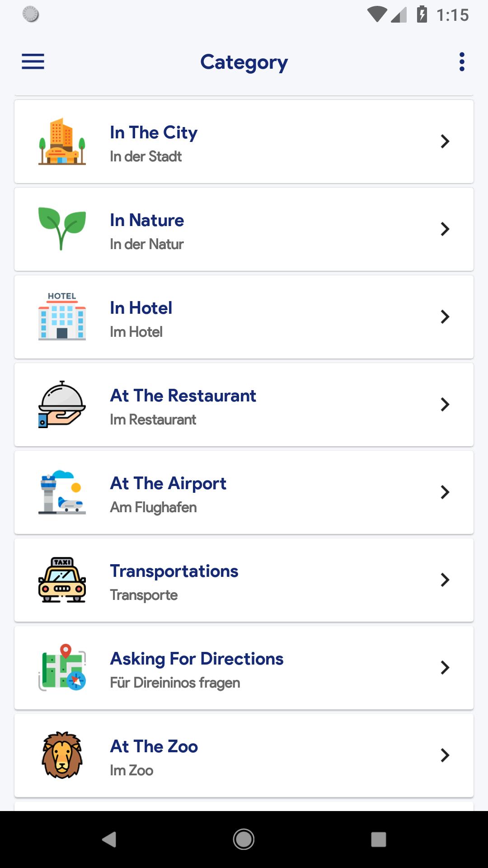Tap the green leaf nature icon
The width and height of the screenshot is (488, 868).
(62, 229)
